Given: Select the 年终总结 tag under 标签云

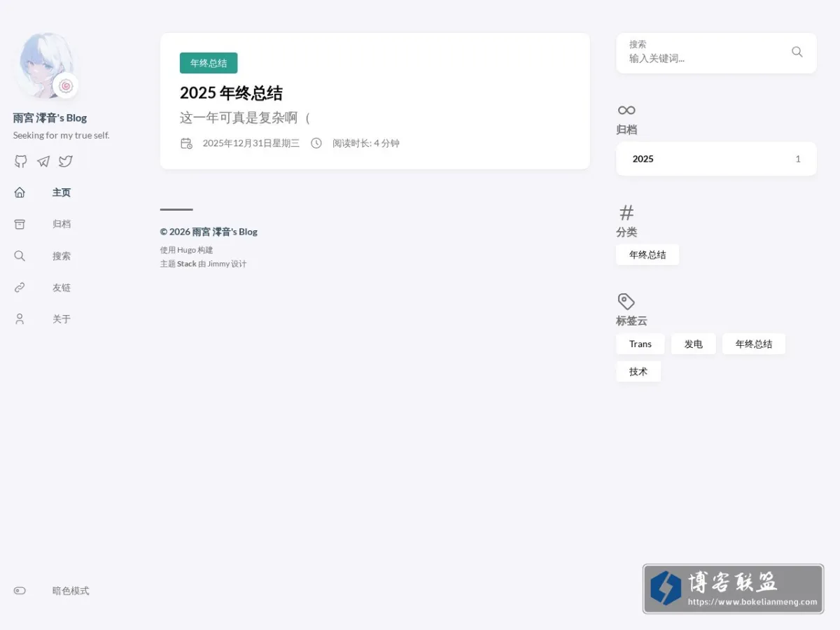Looking at the screenshot, I should (x=754, y=344).
